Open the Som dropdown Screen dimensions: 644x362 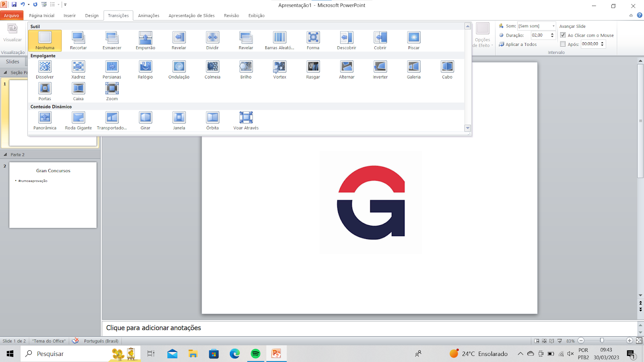(553, 26)
